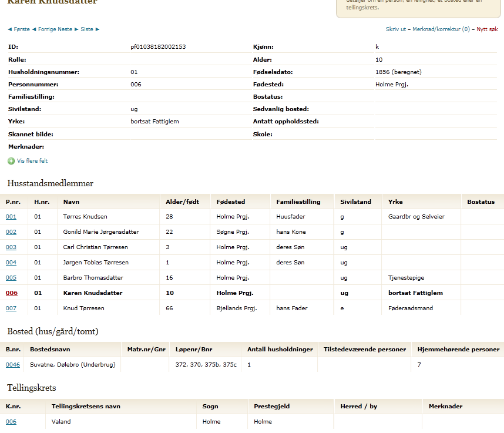The width and height of the screenshot is (504, 433).
Task: Open person 005 Barbro Thomasdatter
Action: click(x=11, y=278)
